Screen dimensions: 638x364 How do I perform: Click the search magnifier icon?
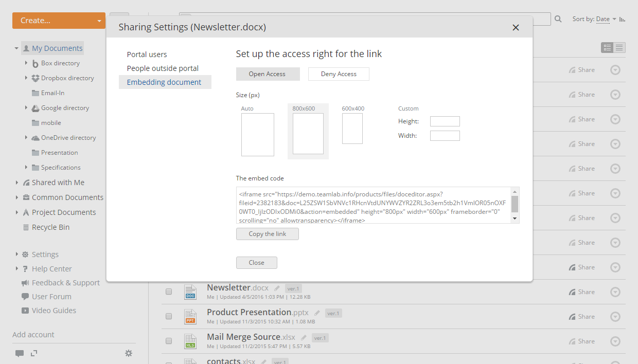[x=558, y=20]
